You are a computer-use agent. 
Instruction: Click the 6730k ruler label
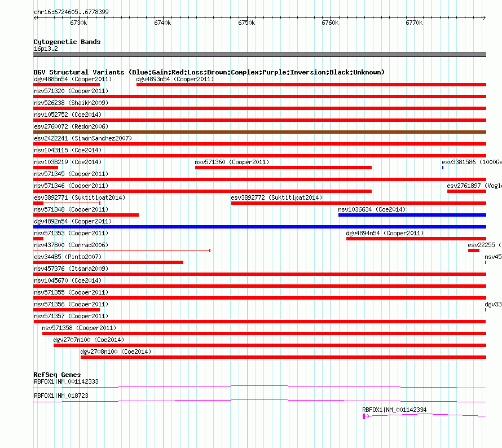[78, 23]
